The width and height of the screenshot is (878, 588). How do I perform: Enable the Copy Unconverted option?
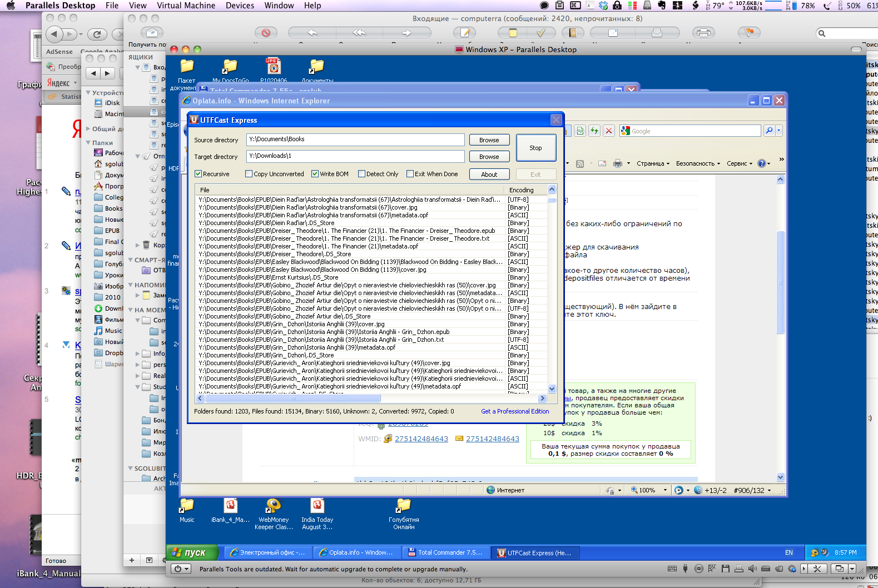[249, 174]
